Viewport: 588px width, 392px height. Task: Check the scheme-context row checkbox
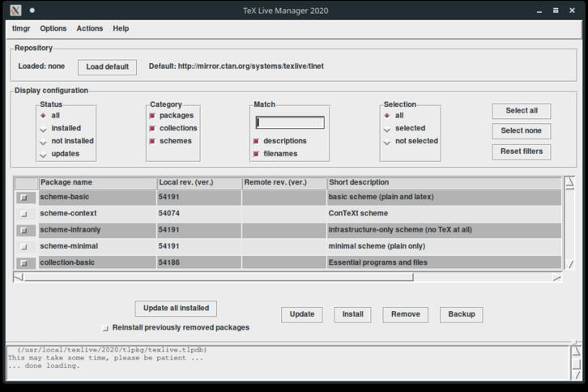coord(24,214)
